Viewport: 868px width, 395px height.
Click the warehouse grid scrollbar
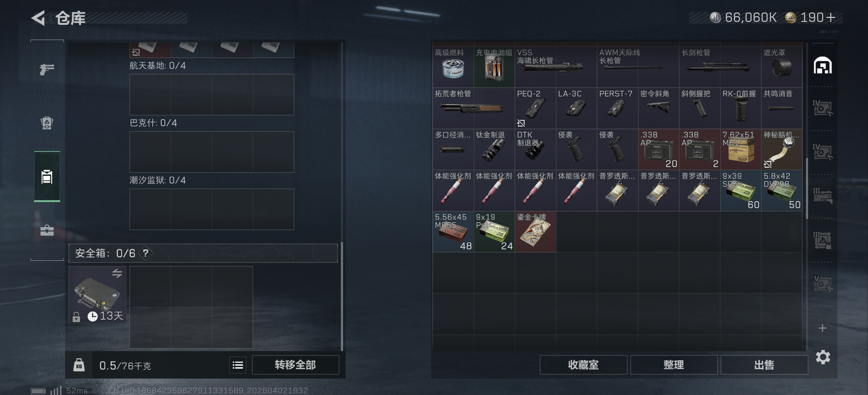[807, 188]
